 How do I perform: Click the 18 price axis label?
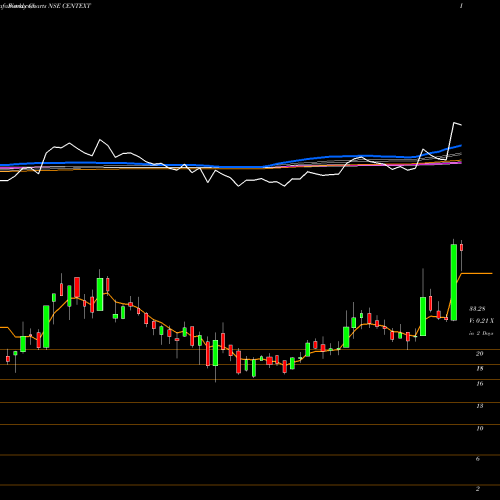480,369
